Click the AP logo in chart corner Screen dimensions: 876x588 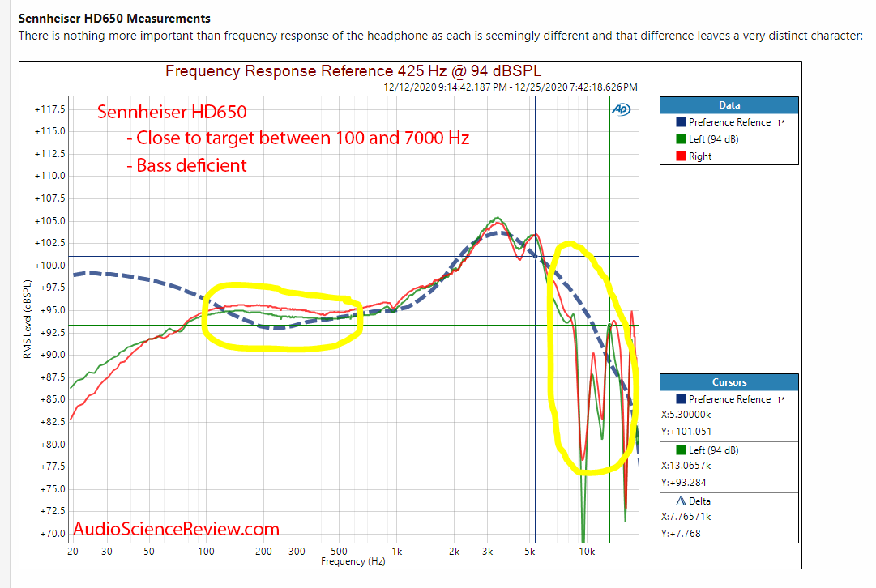tap(621, 110)
